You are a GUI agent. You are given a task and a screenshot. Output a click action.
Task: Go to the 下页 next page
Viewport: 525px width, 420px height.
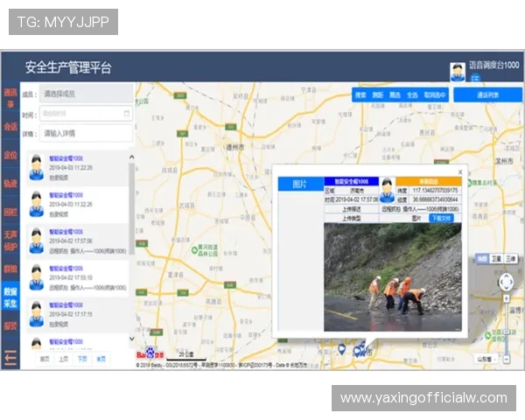coord(82,359)
